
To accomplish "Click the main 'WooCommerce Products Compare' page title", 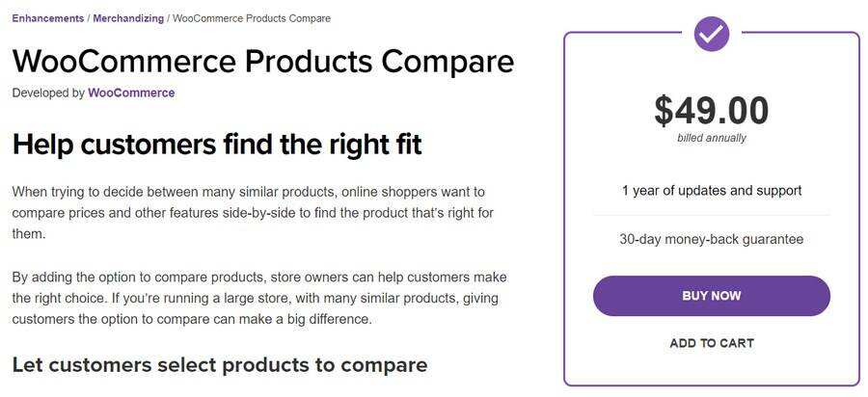I will (262, 62).
